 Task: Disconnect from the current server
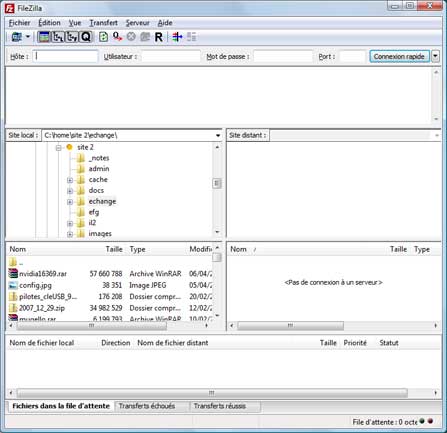145,37
